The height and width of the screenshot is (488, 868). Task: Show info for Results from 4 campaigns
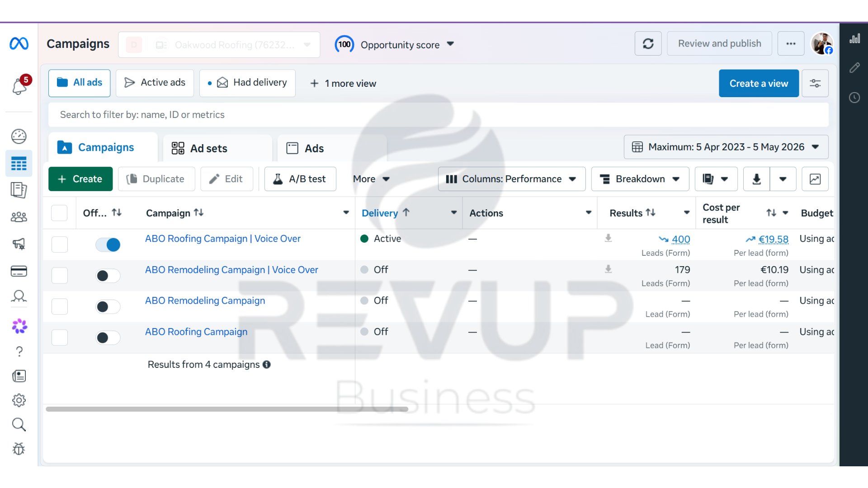[x=267, y=365]
